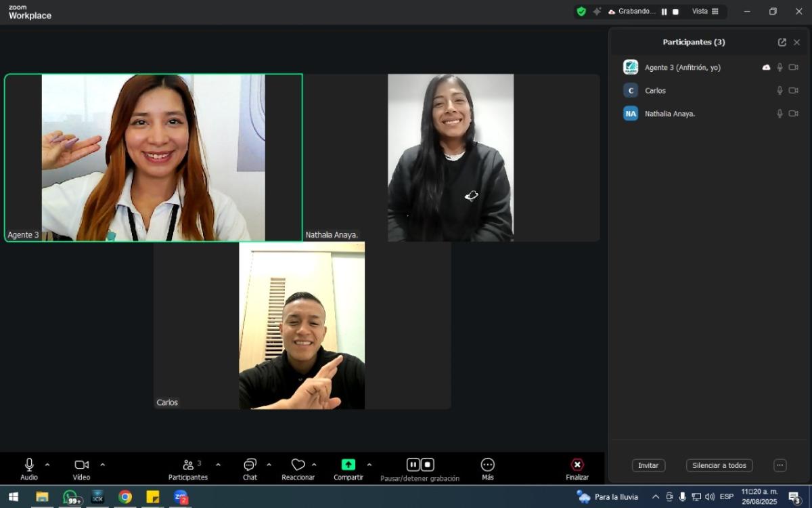The image size is (812, 508).
Task: Click the Silenciar a todos button
Action: (719, 465)
